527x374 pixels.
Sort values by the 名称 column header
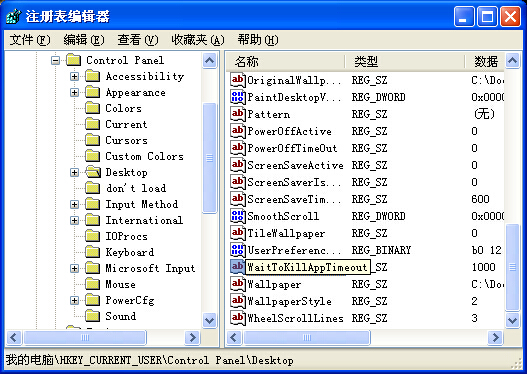[x=286, y=61]
